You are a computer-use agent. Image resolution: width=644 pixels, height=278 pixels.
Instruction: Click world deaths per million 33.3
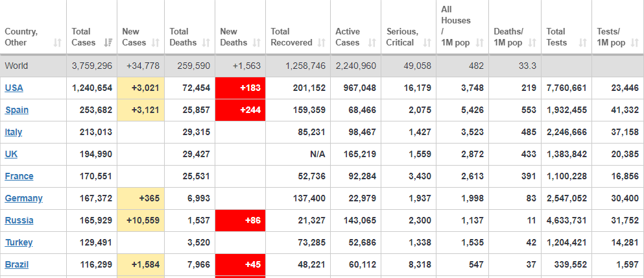[x=528, y=66]
